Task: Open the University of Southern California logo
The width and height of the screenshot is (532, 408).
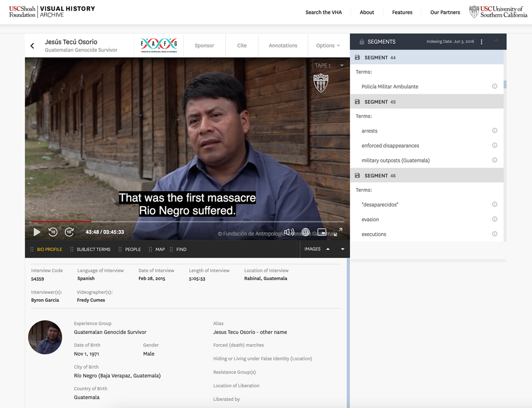Action: [x=498, y=12]
